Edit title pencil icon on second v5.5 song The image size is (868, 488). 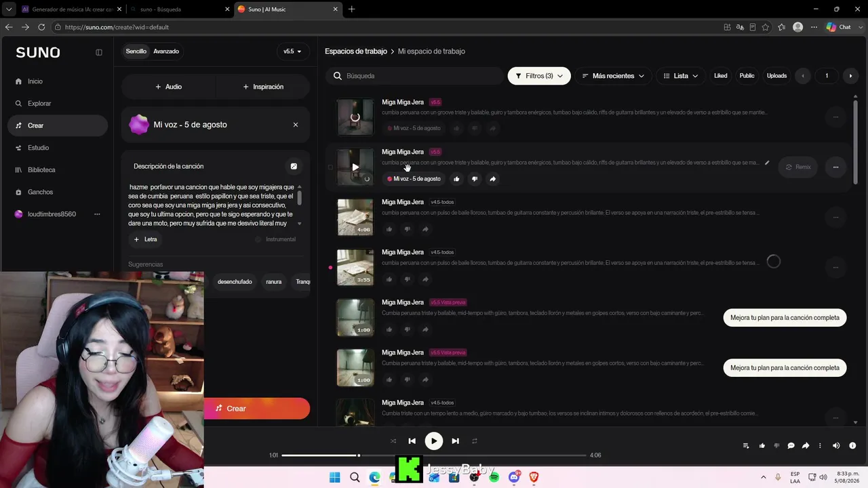[x=767, y=163]
